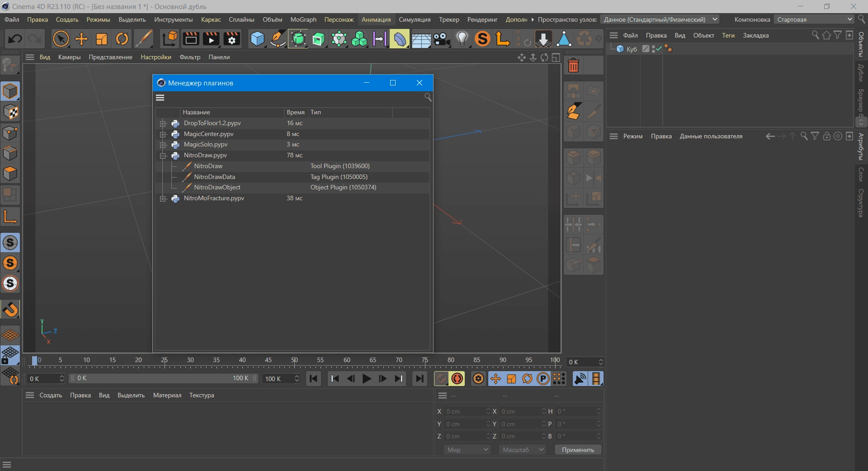
Task: Toggle Parameter keyframe recording P button
Action: point(543,379)
